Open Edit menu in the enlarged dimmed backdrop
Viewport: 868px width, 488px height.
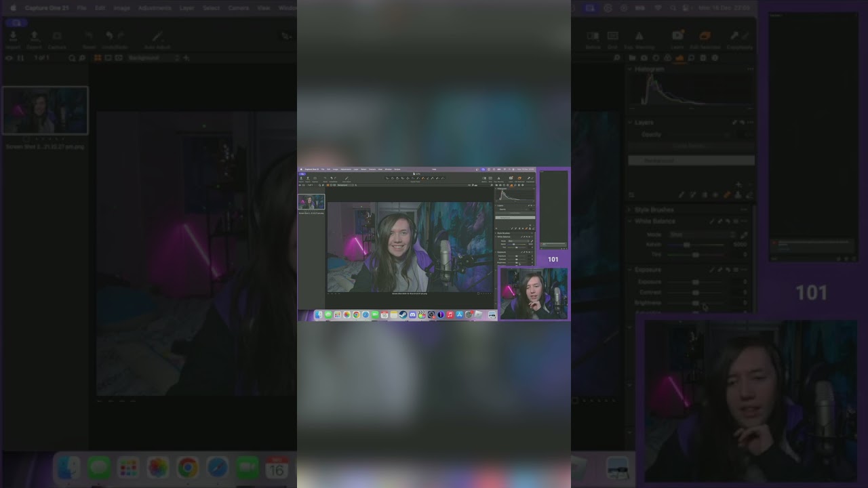pyautogui.click(x=100, y=8)
